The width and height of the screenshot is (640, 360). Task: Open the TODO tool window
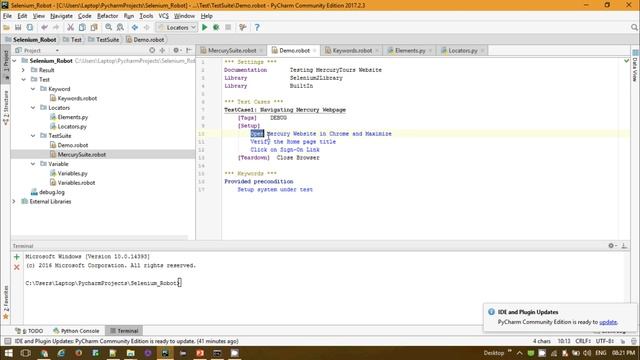pos(30,331)
